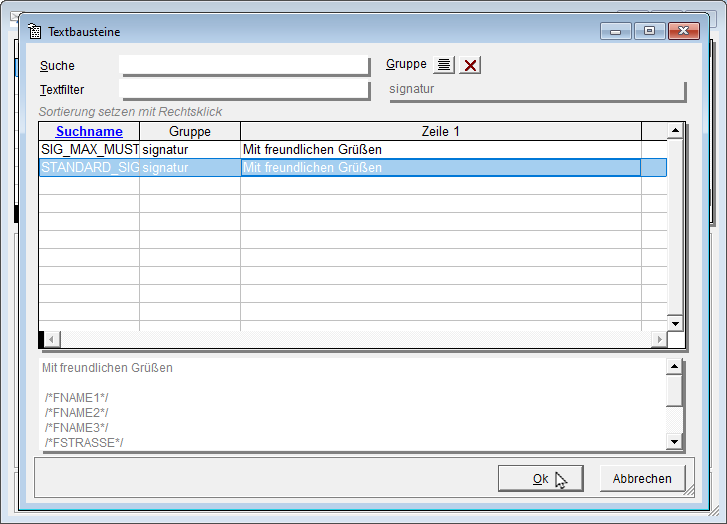Image resolution: width=727 pixels, height=524 pixels.
Task: Confirm selection with the Ok button
Action: (541, 479)
